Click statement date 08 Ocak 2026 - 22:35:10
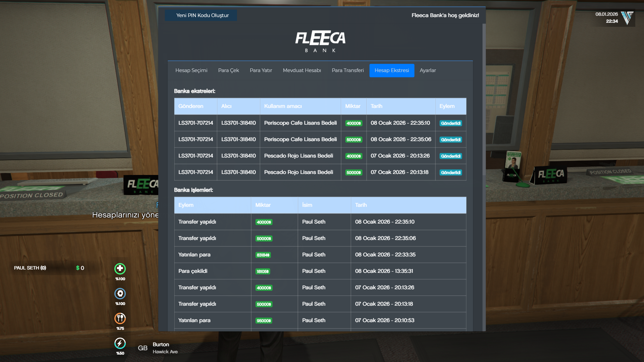The height and width of the screenshot is (362, 644). (x=400, y=123)
